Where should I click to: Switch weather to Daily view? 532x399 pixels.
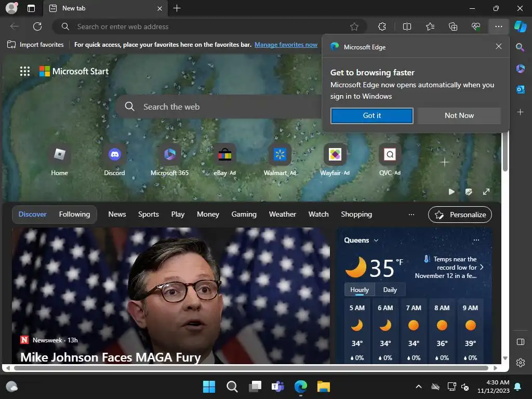[x=390, y=290]
